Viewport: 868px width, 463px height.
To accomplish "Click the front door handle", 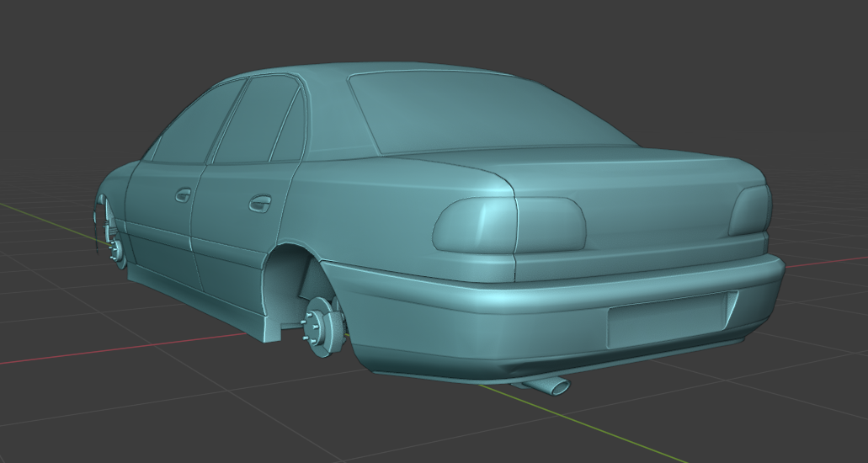I will click(x=184, y=195).
